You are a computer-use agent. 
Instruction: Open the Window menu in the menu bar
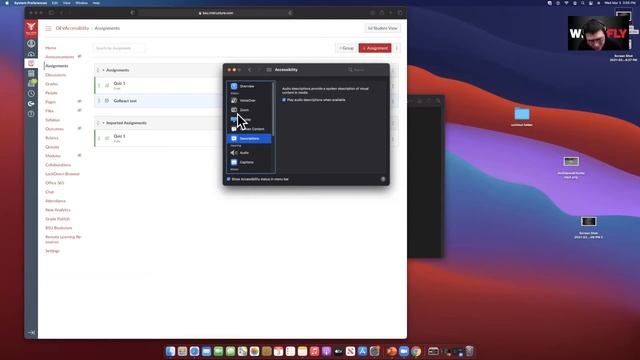(x=81, y=3)
